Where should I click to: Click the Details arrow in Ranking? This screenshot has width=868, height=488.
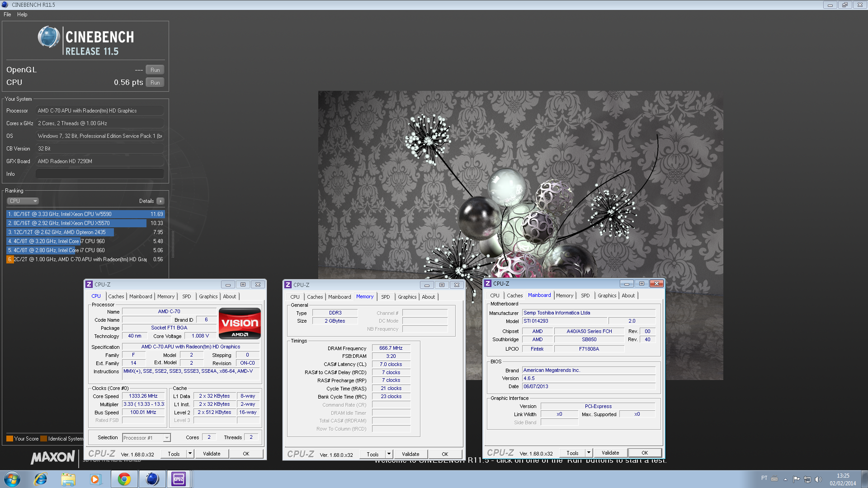(x=160, y=201)
